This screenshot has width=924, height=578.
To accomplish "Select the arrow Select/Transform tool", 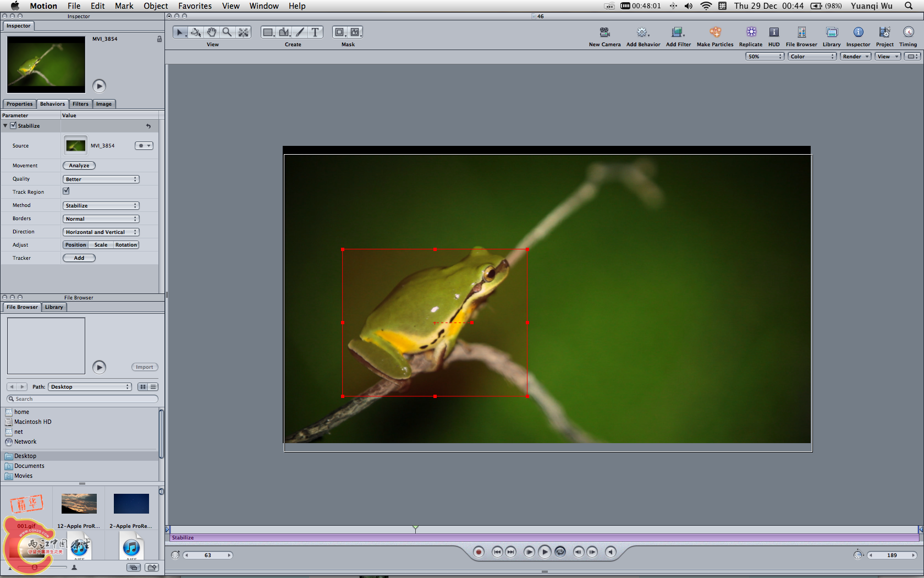I will (180, 32).
